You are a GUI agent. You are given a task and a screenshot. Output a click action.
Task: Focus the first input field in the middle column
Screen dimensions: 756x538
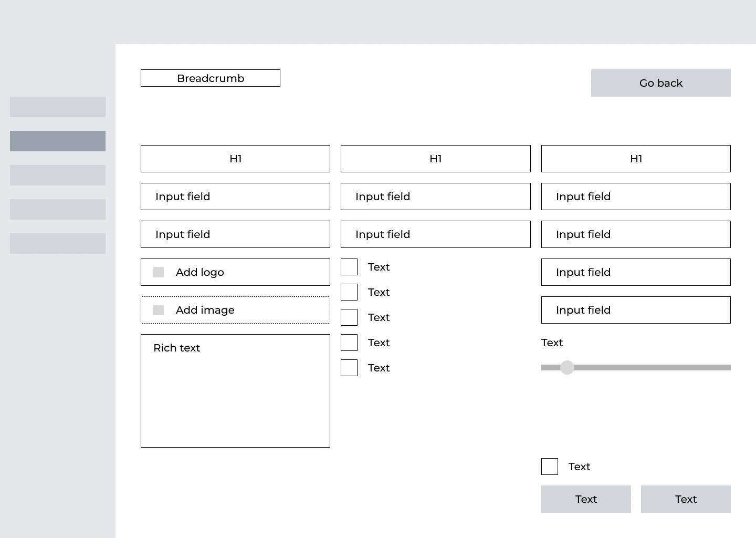tap(436, 196)
